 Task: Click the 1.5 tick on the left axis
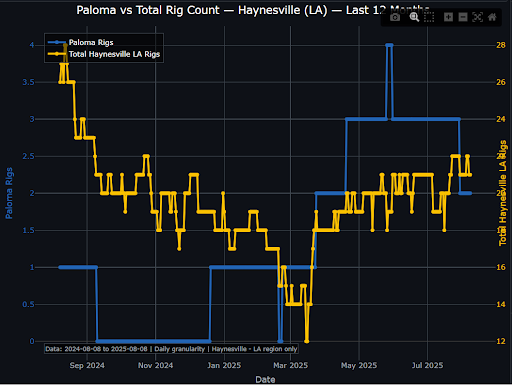[28, 230]
